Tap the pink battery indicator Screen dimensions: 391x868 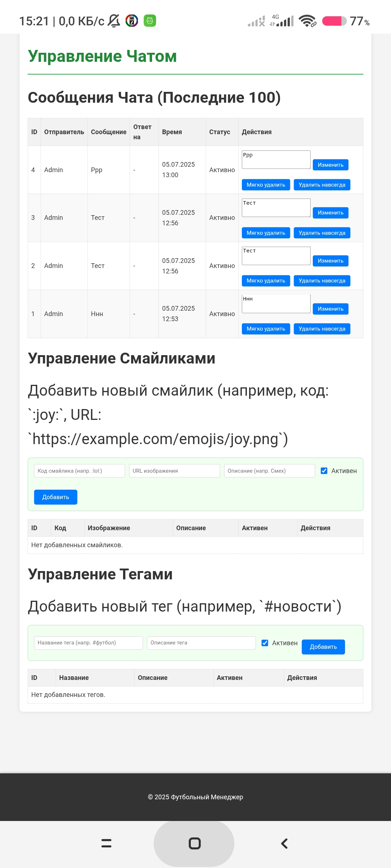[x=334, y=21]
